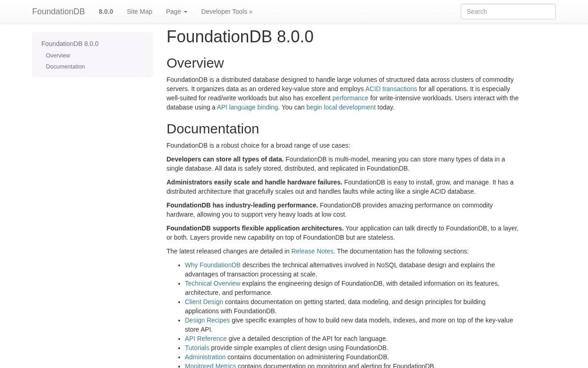
Task: Click the FoundationDB brand link
Action: point(58,11)
